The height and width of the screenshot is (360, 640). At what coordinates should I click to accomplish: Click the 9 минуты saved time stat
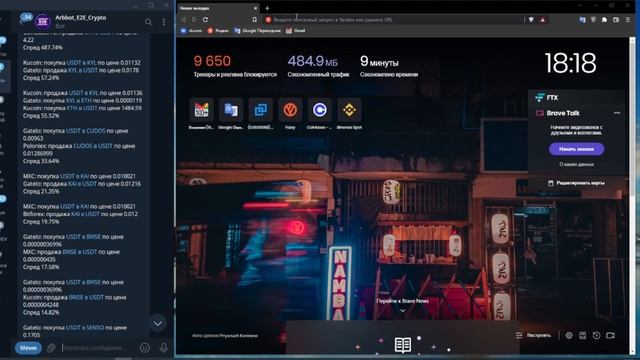tap(389, 67)
